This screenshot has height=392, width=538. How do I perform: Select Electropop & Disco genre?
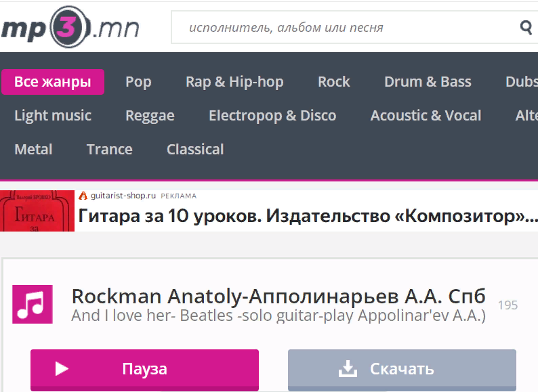272,116
